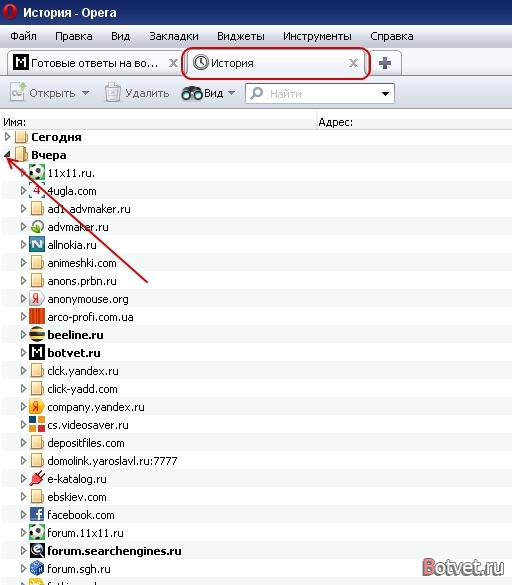Click the 4ugla.com favicon
Image resolution: width=512 pixels, height=585 pixels.
pos(37,190)
